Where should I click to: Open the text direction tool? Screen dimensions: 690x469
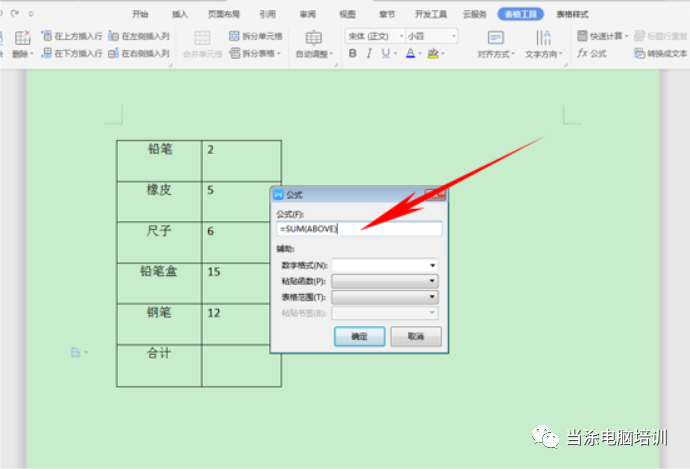[x=543, y=44]
